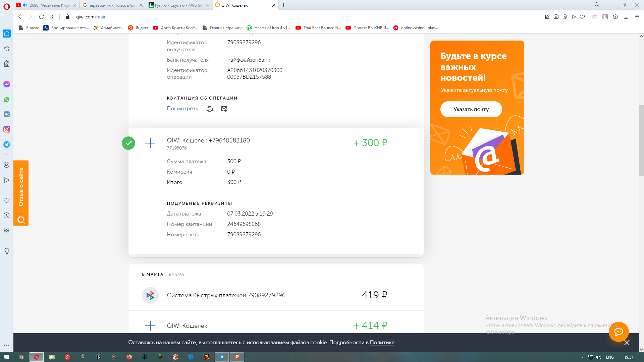Image resolution: width=644 pixels, height=362 pixels.
Task: Send the receipt by email icon
Action: [224, 109]
